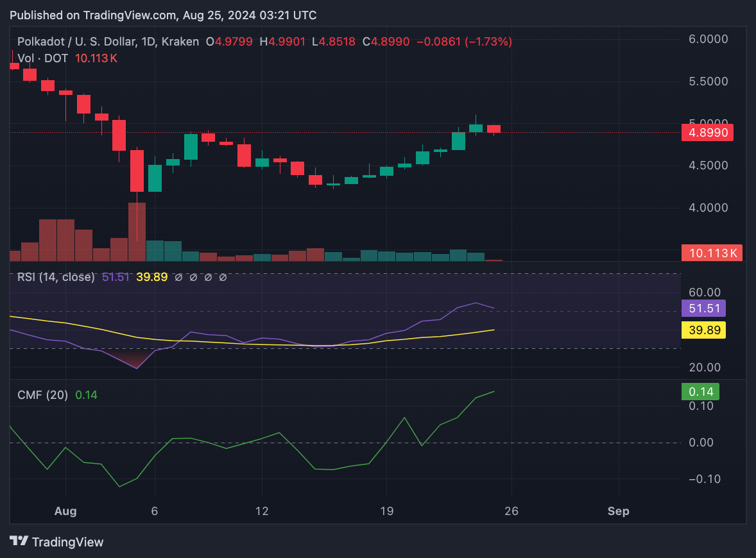Image resolution: width=756 pixels, height=558 pixels.
Task: Click the green 0.14 CMF value tag
Action: [700, 391]
